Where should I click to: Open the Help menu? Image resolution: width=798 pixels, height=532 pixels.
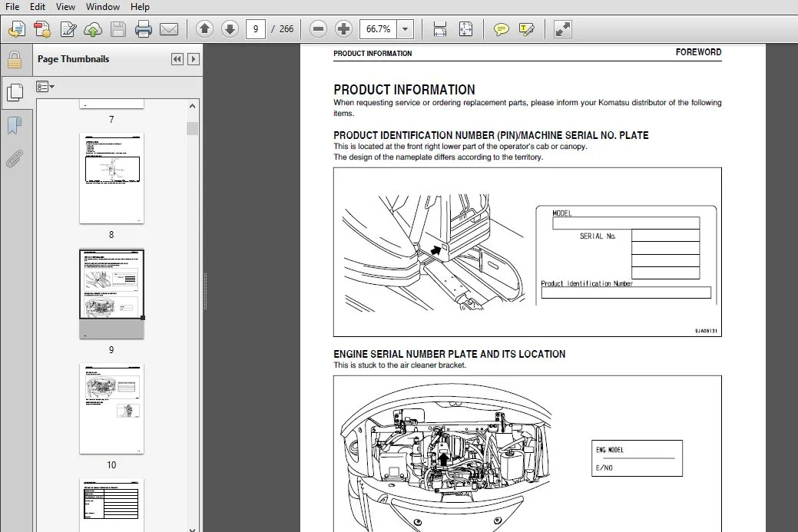coord(140,7)
